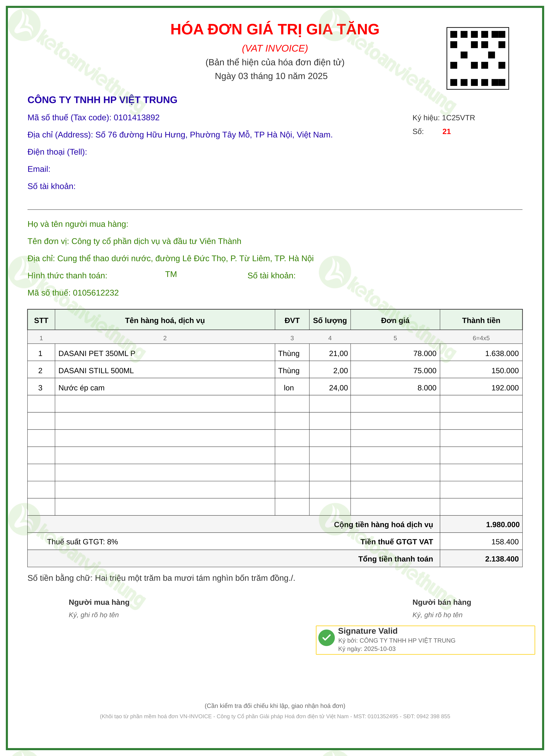Screen dimensions: 550x756
Task: Select the item 'DASANI STILL 500ML'
Action: coord(96,371)
